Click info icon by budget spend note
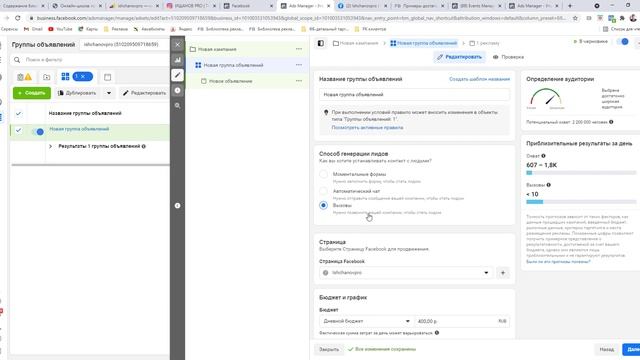Screen dimensions: 640x360 coord(437,333)
